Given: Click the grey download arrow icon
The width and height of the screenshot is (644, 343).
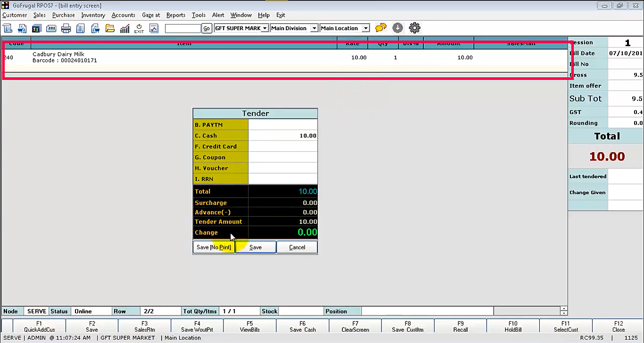Looking at the screenshot, I should coord(397,28).
